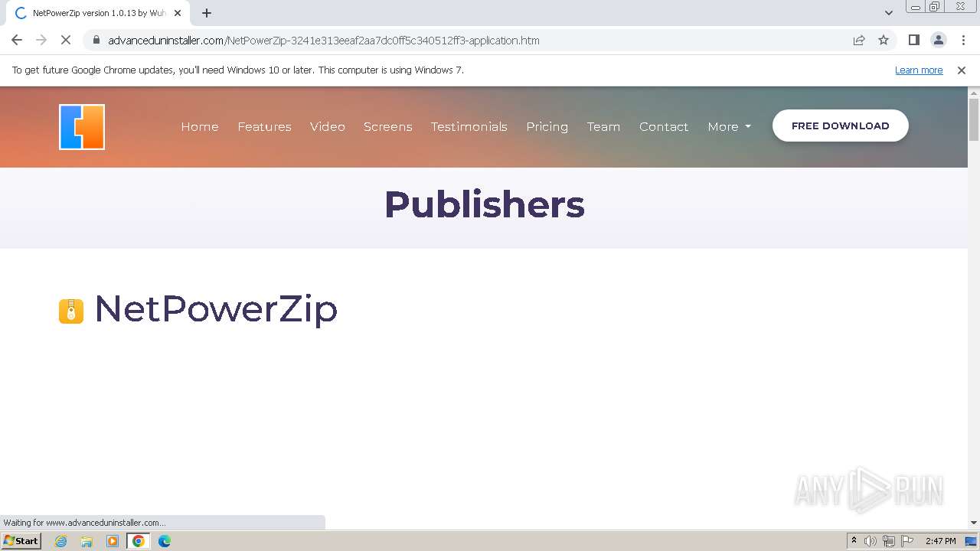980x551 pixels.
Task: Expand the More dropdown menu
Action: click(729, 127)
